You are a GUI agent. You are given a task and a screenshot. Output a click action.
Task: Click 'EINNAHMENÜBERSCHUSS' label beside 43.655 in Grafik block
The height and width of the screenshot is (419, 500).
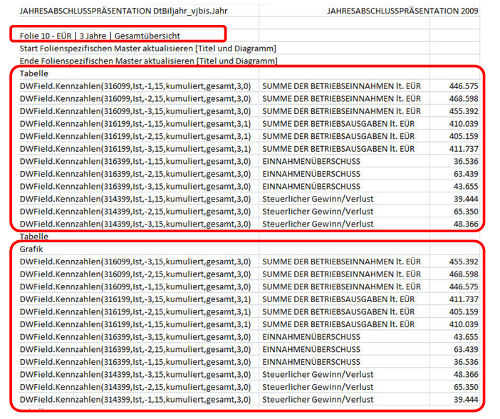(311, 337)
